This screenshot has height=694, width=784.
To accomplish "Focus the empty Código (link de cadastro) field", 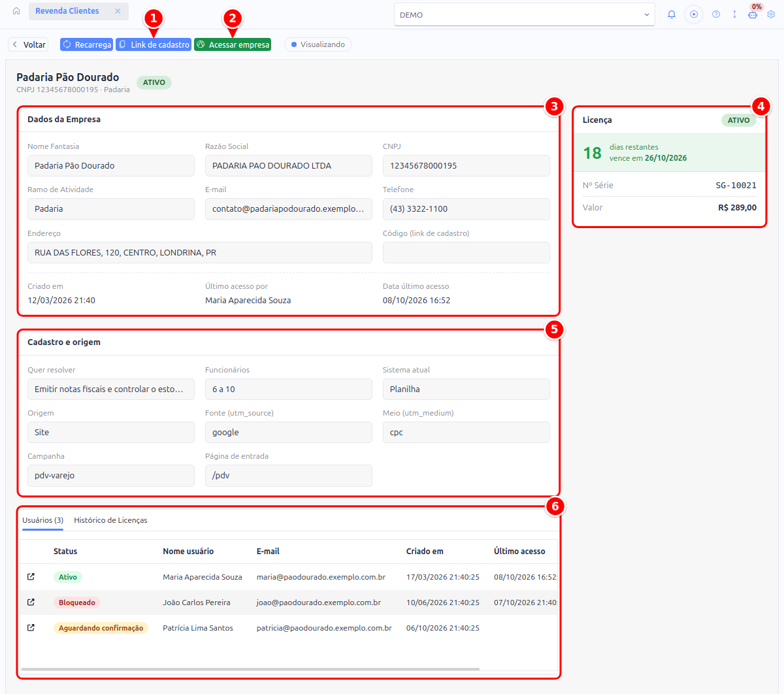I will point(466,253).
